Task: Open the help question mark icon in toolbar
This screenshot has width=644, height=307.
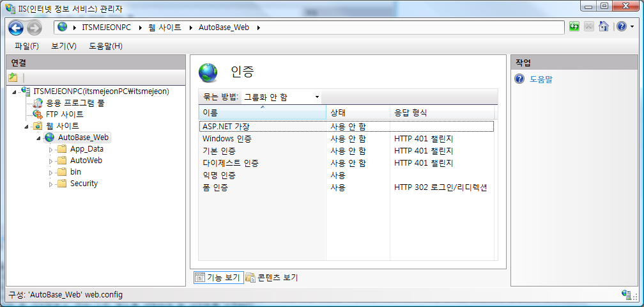Action: [621, 27]
